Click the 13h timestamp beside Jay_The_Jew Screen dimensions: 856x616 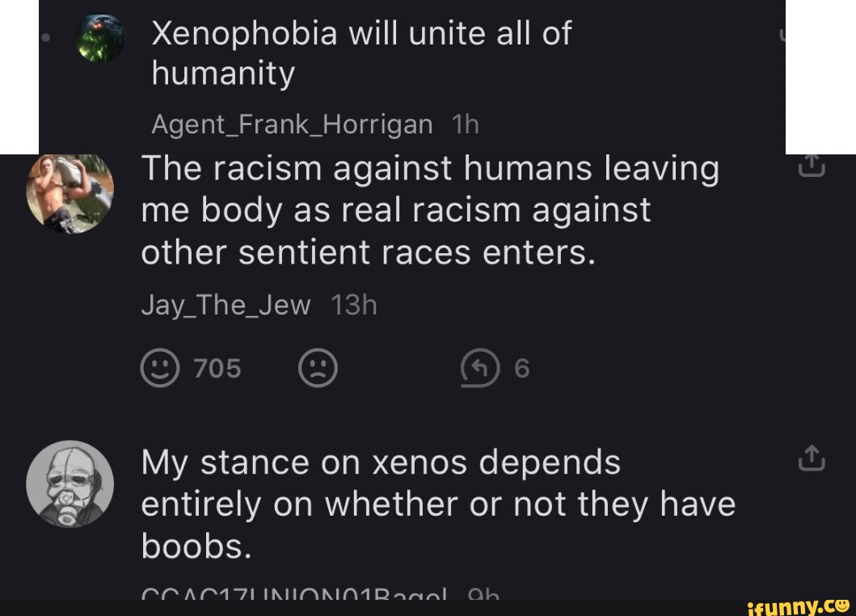[x=354, y=306]
